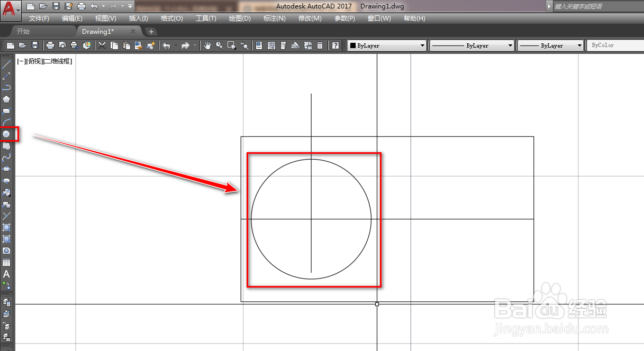Click the Zoom Previous icon
This screenshot has width=644, height=351.
244,45
